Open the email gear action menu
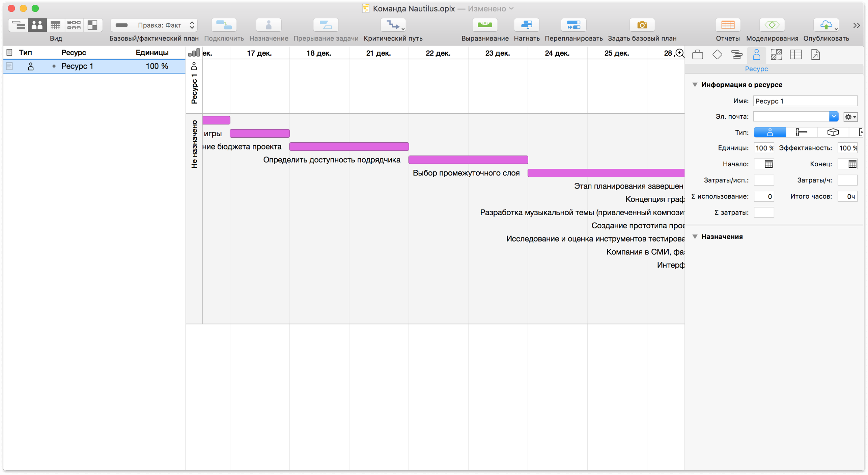868x475 pixels. click(850, 117)
